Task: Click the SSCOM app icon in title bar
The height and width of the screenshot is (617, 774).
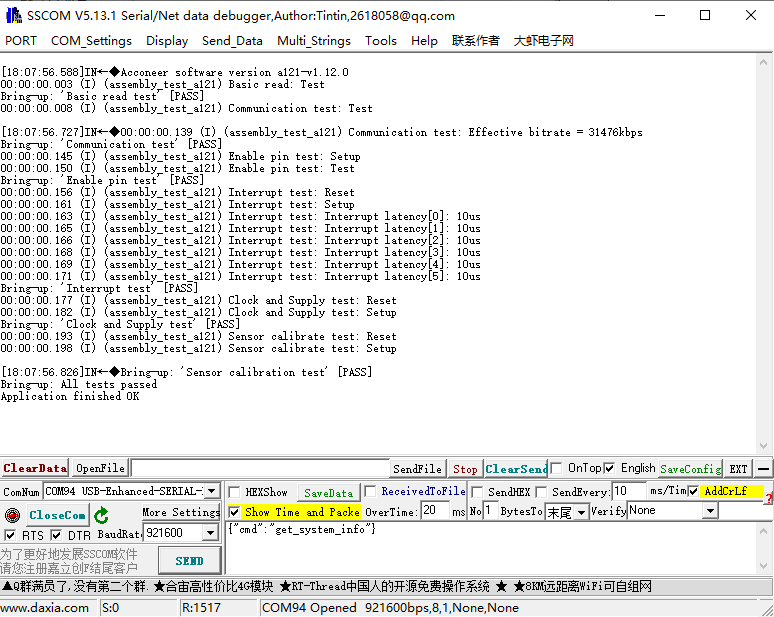Action: [x=14, y=15]
